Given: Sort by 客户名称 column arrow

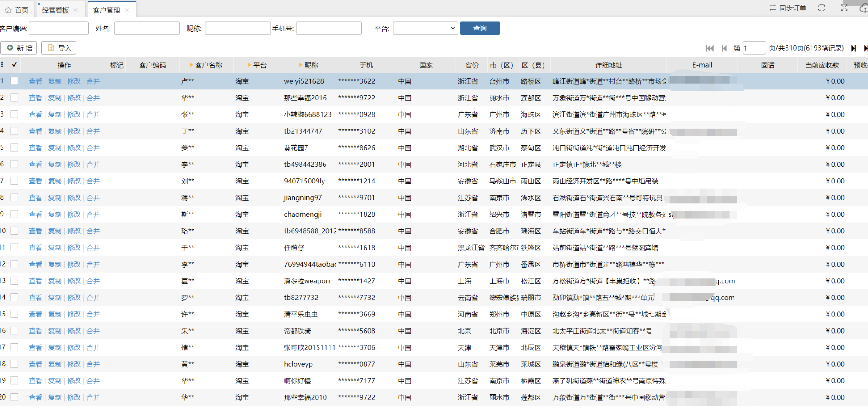Looking at the screenshot, I should pyautogui.click(x=191, y=65).
